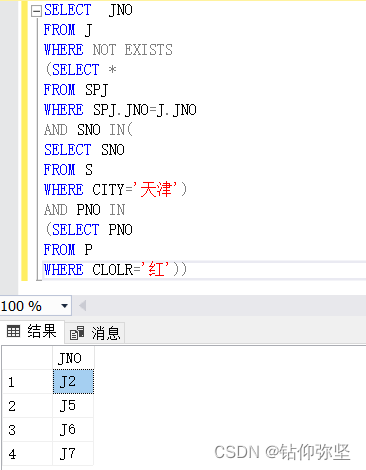Select row header 2 in results
The height and width of the screenshot is (470, 366).
click(27, 406)
